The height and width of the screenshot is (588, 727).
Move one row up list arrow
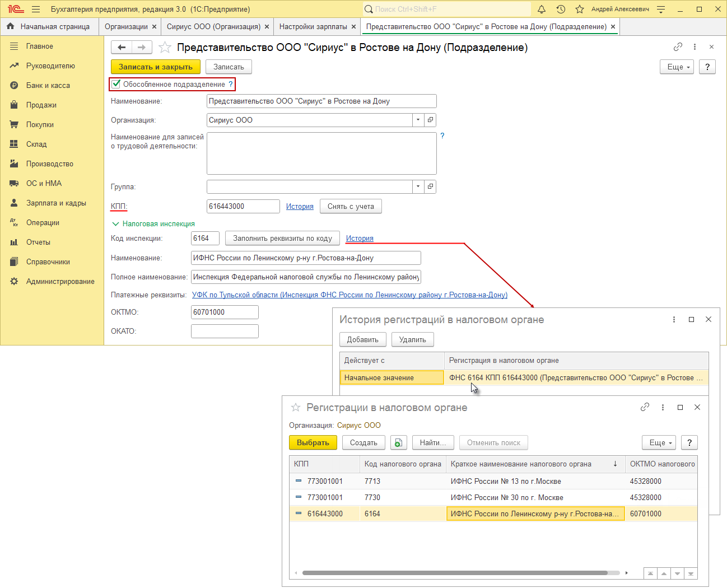[x=664, y=573]
